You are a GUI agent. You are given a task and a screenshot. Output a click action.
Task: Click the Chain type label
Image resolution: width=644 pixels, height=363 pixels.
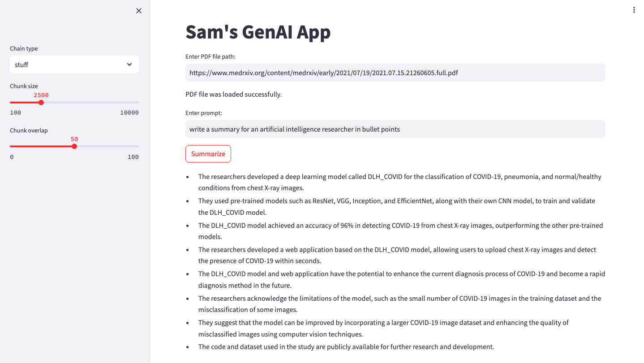tap(24, 48)
